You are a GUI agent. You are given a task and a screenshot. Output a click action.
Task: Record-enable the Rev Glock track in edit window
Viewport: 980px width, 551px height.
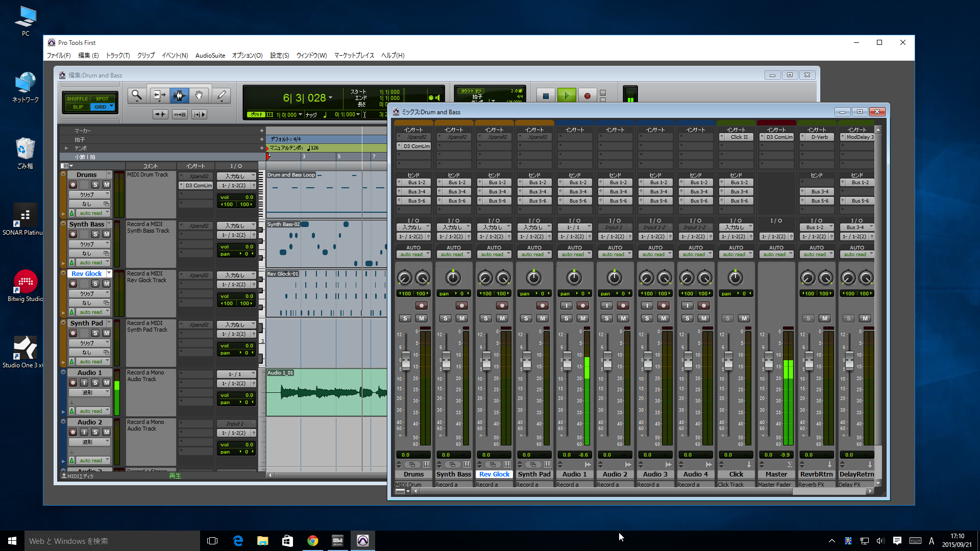pyautogui.click(x=73, y=284)
